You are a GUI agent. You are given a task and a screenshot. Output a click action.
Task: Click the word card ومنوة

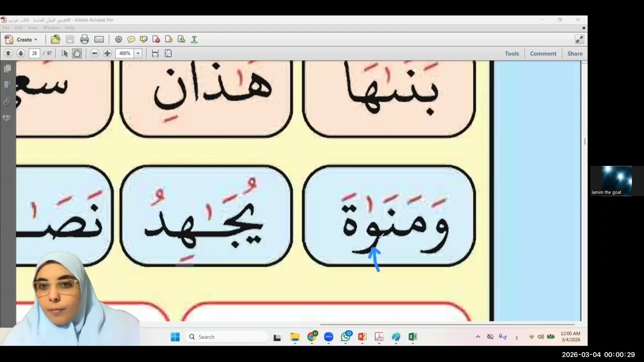click(389, 216)
